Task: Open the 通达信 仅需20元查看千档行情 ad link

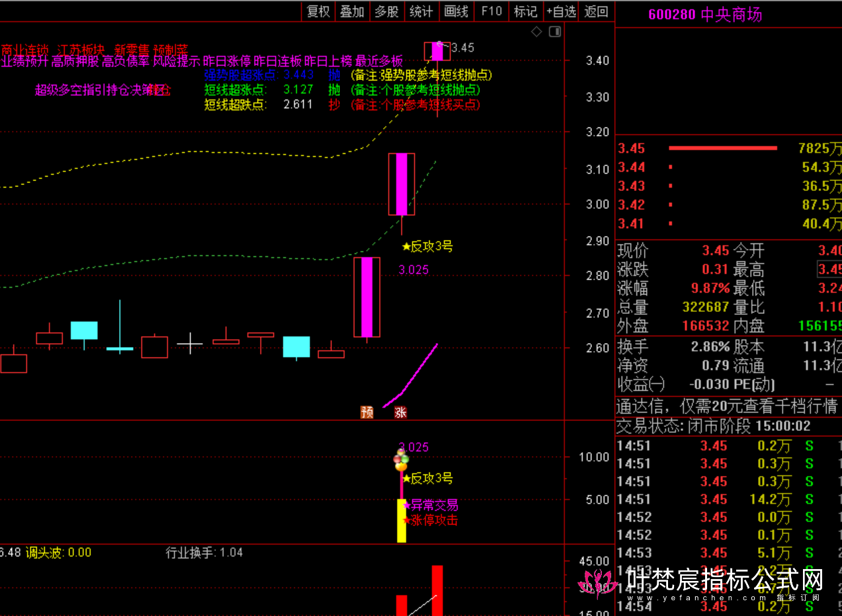Action: tap(728, 405)
